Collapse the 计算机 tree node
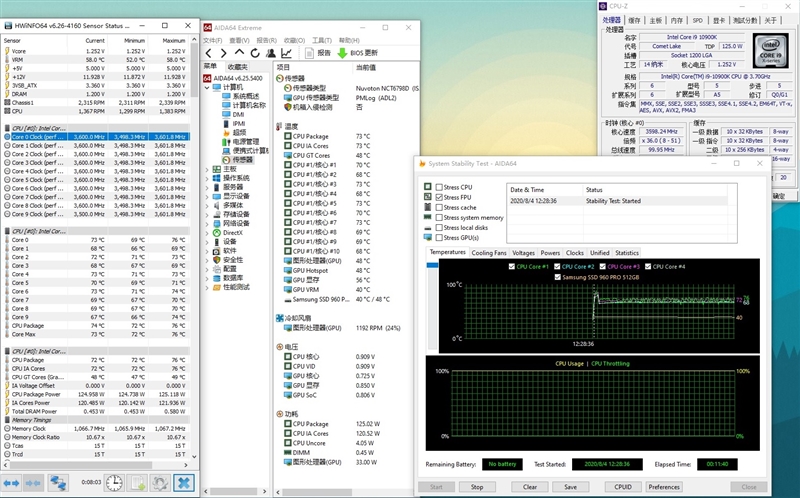800x498 pixels. tap(206, 87)
